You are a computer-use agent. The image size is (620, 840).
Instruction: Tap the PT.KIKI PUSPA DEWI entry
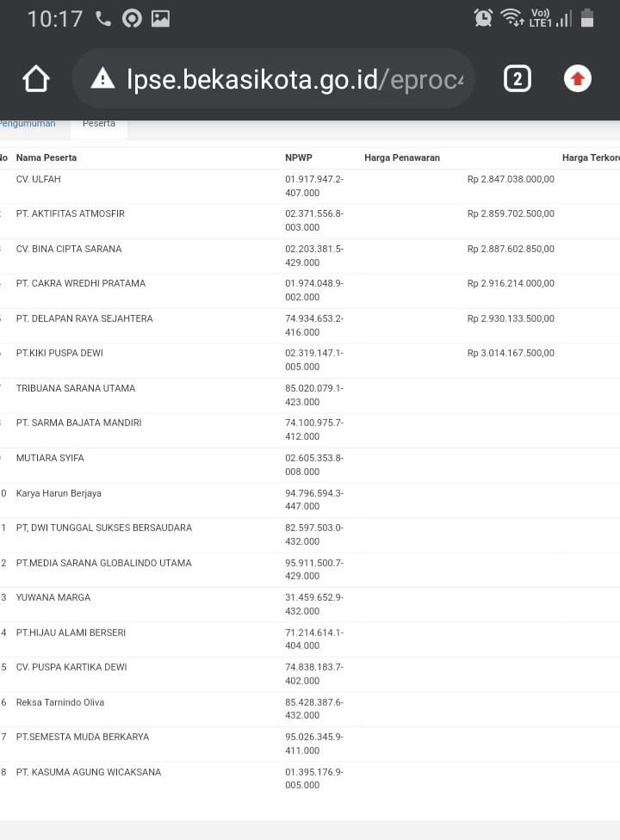click(x=59, y=353)
